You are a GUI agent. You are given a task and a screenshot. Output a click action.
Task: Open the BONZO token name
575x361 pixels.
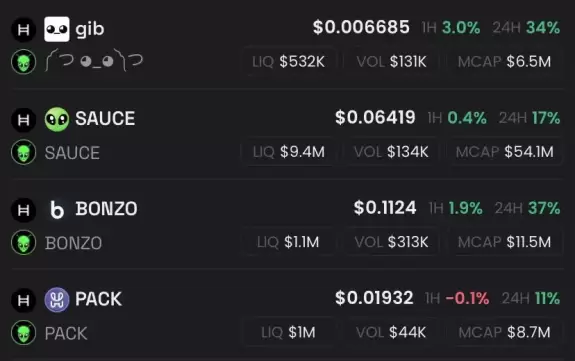point(106,209)
